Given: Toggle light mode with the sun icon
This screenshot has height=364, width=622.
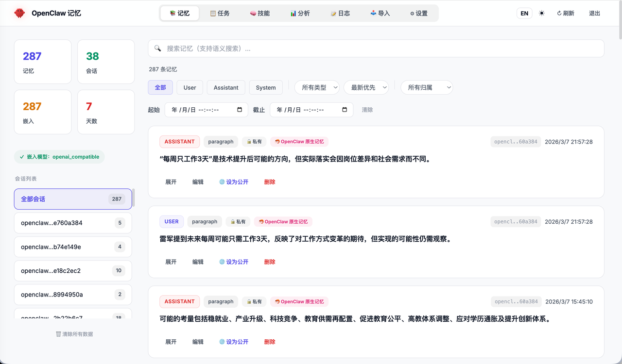Looking at the screenshot, I should 541,13.
